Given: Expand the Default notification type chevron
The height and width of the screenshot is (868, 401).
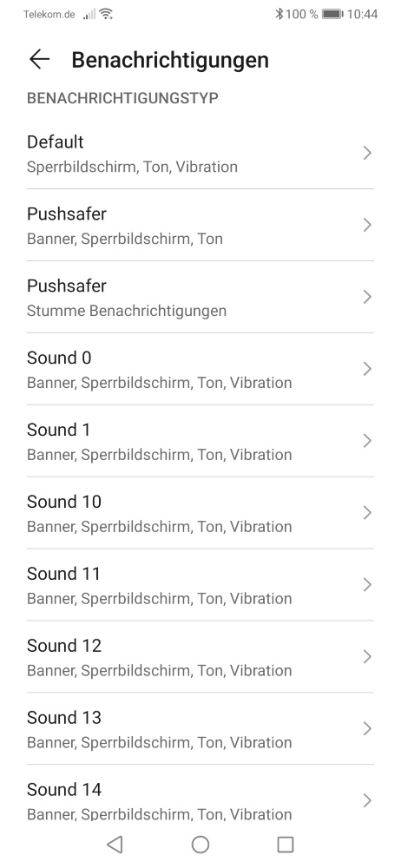Looking at the screenshot, I should [366, 153].
